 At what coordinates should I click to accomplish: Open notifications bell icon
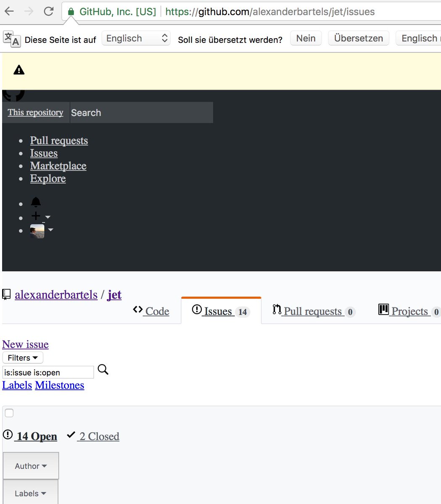[x=36, y=202]
